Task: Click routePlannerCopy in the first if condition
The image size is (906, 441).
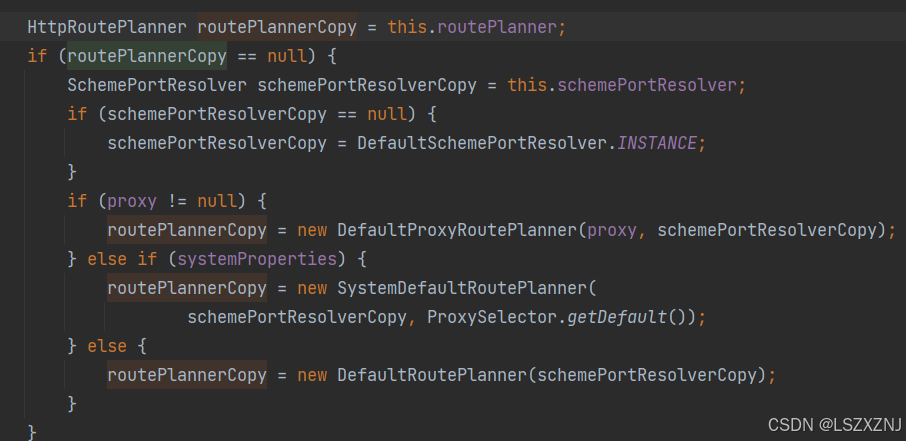Action: [x=147, y=56]
